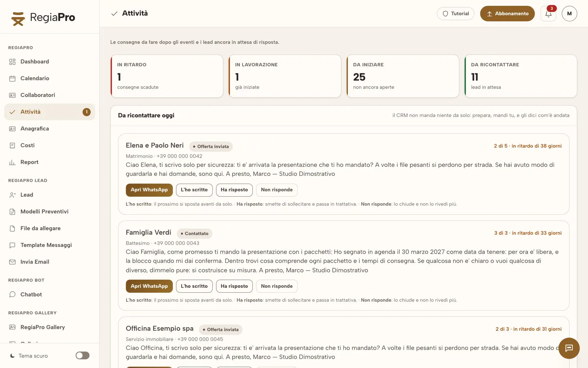The image size is (588, 368).
Task: Click phone number +39 000 000 0043
Action: 176,243
